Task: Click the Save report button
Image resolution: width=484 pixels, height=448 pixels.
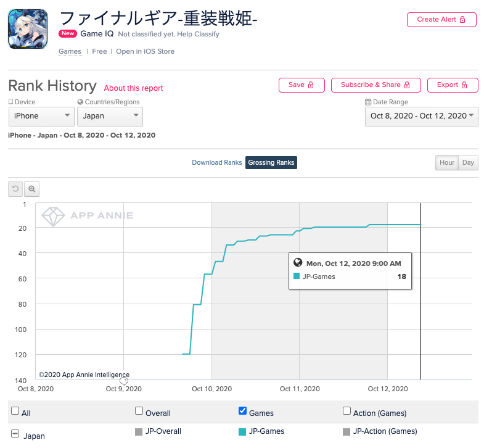Action: click(x=301, y=85)
